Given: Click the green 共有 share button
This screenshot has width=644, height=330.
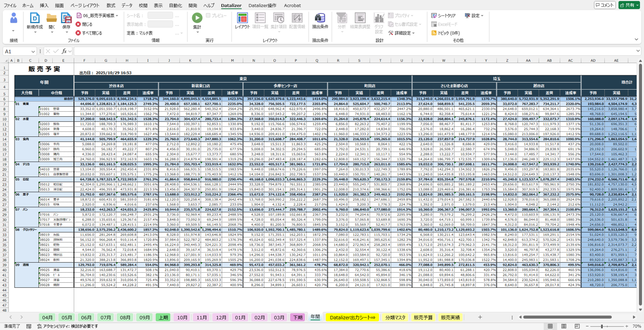Looking at the screenshot, I should [630, 5].
